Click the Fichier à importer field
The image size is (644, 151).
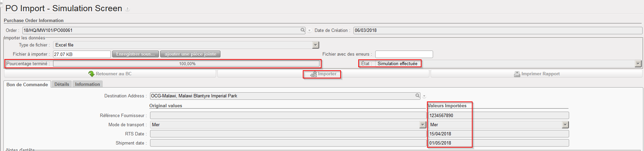82,54
